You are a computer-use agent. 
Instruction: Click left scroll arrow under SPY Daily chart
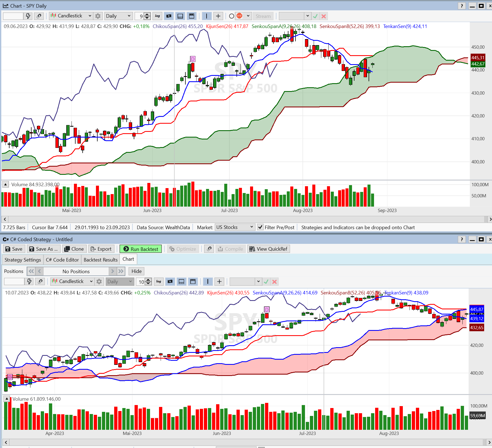pos(5,219)
